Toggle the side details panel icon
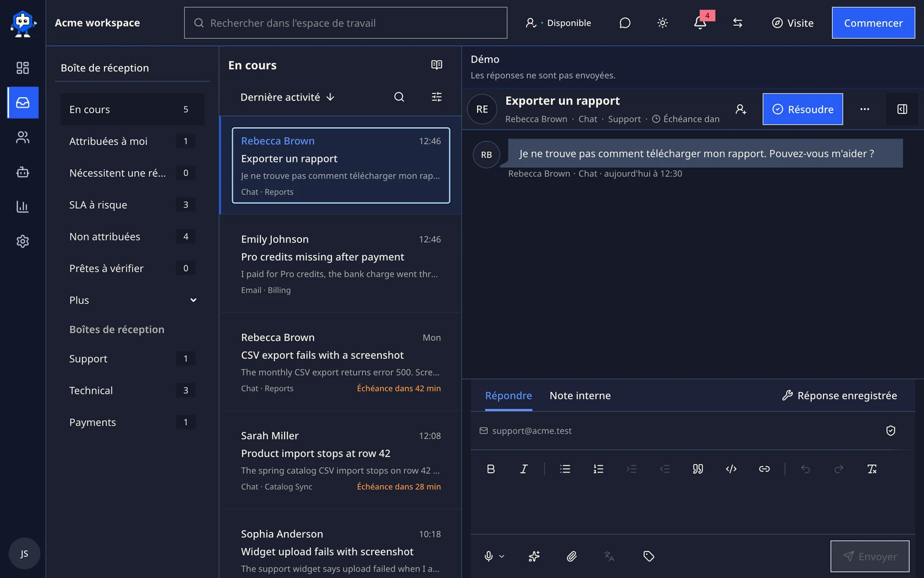The height and width of the screenshot is (578, 924). point(902,109)
